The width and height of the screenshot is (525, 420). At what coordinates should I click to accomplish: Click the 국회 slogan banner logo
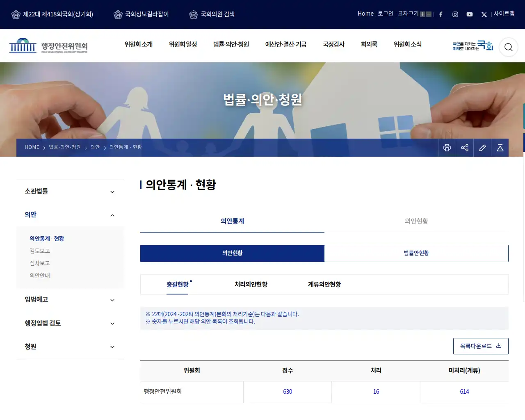coord(472,46)
